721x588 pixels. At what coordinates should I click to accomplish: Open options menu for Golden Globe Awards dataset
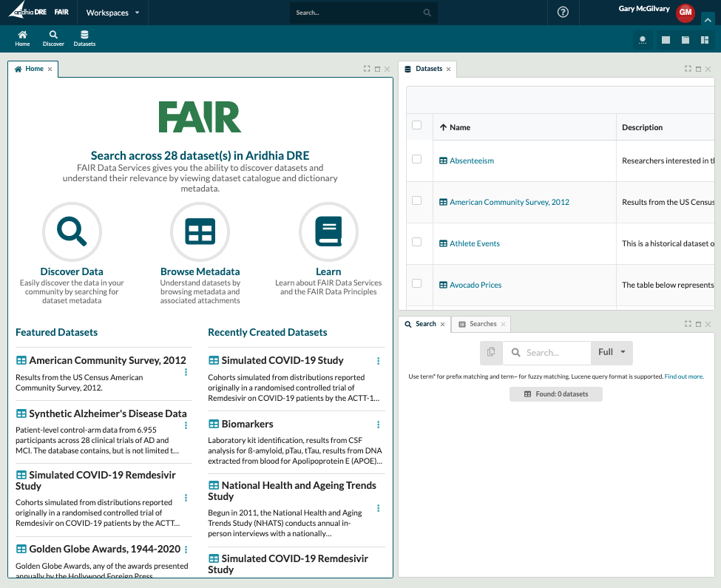tap(186, 550)
